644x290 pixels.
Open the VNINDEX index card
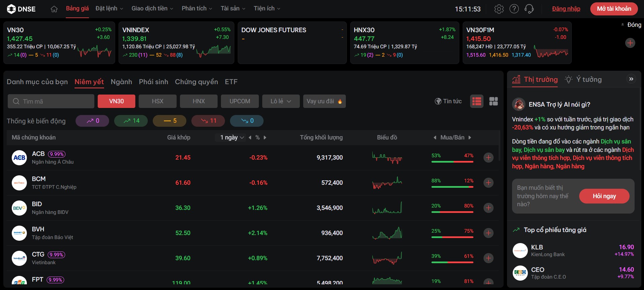[x=176, y=43]
